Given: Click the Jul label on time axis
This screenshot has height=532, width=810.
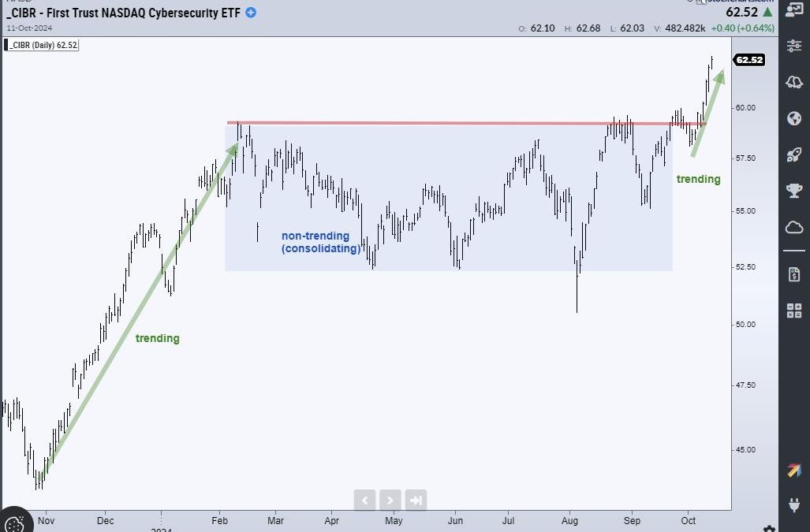Looking at the screenshot, I should click(x=508, y=520).
